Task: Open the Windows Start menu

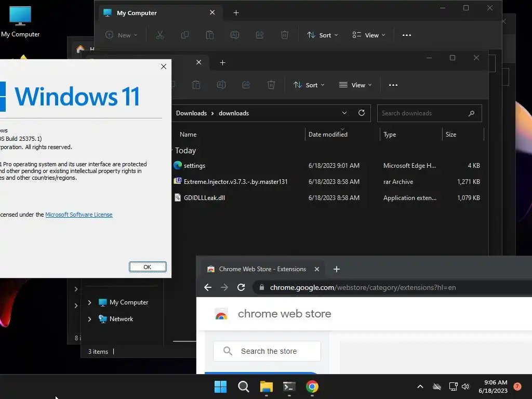Action: pyautogui.click(x=220, y=387)
